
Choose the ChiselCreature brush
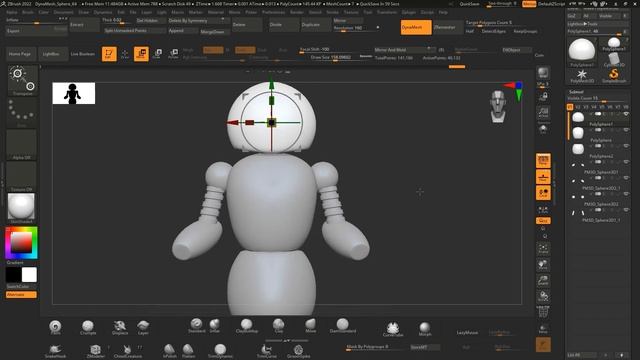pyautogui.click(x=127, y=351)
